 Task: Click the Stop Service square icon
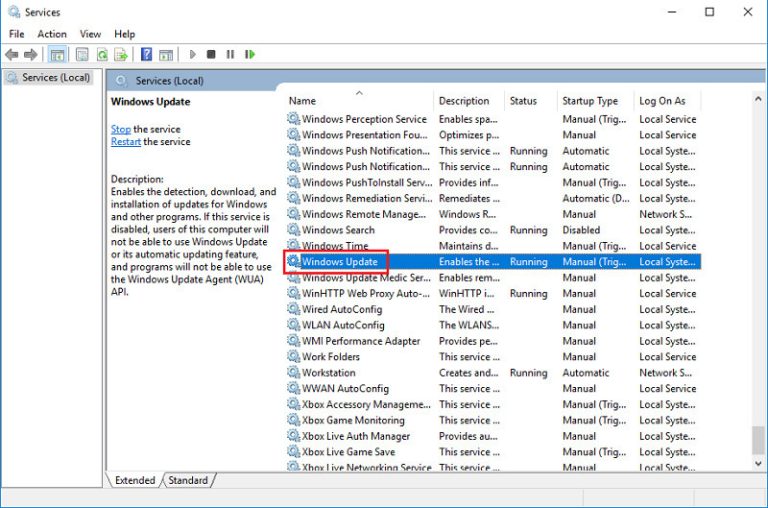coord(211,54)
